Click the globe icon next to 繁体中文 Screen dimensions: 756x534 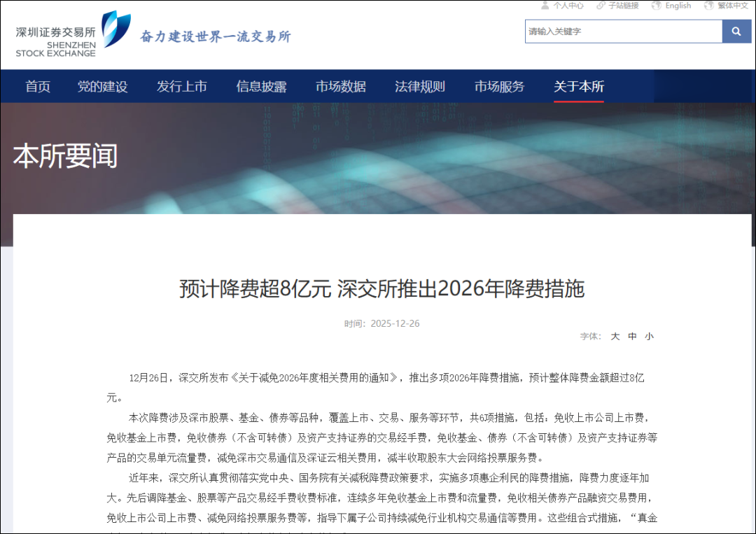pos(709,5)
